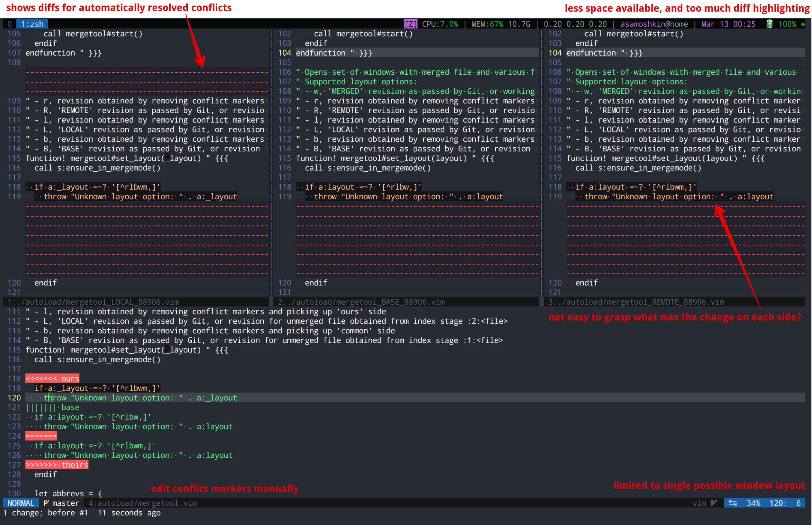Click the 34% scroll position indicator
The image size is (812, 525).
coord(753,503)
